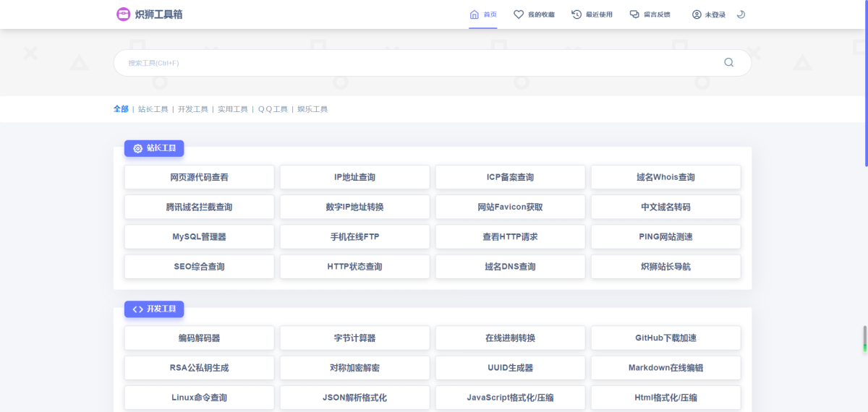
Task: Click the 站长工具 gear section badge
Action: point(154,148)
